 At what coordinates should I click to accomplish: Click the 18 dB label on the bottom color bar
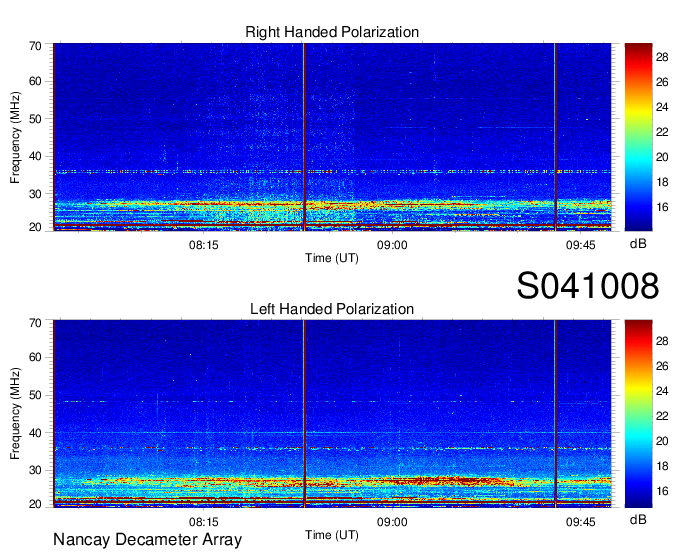(662, 467)
